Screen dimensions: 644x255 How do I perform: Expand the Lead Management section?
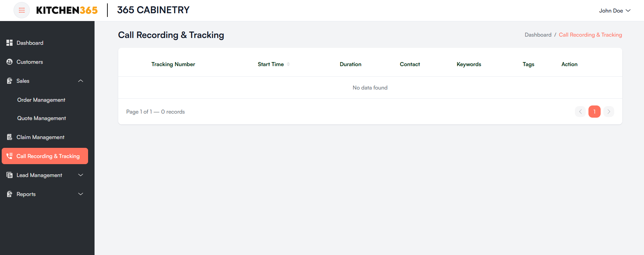80,175
